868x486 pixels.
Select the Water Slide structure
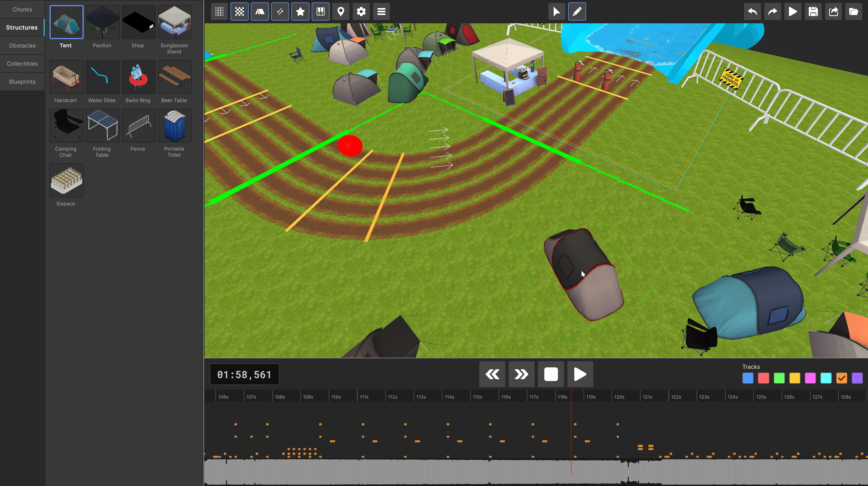coord(102,77)
